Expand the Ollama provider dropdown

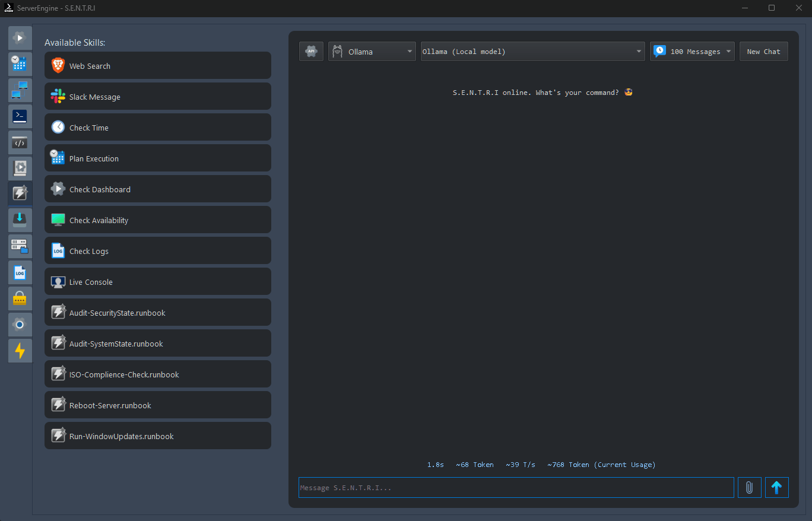tap(372, 52)
